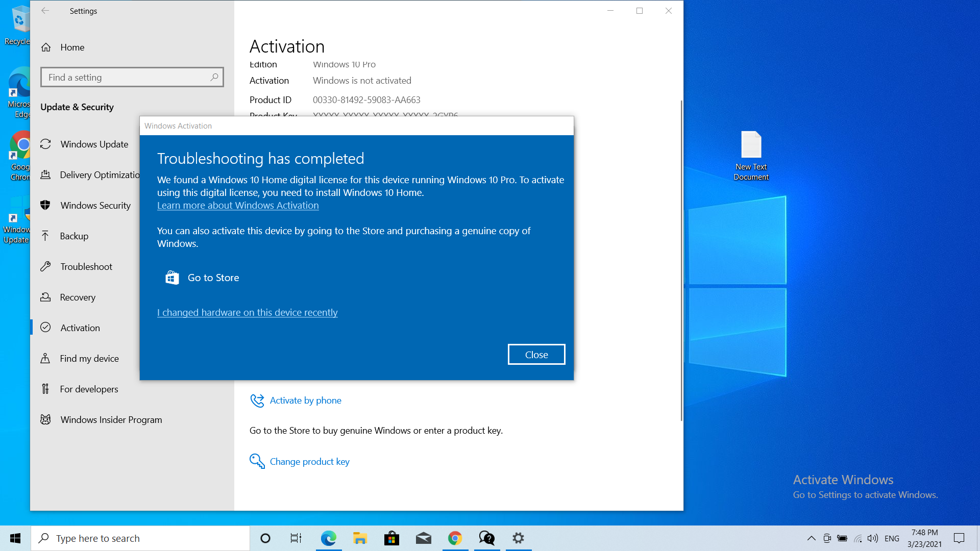Click the Recovery sidebar icon
This screenshot has height=551, width=980.
(x=45, y=297)
